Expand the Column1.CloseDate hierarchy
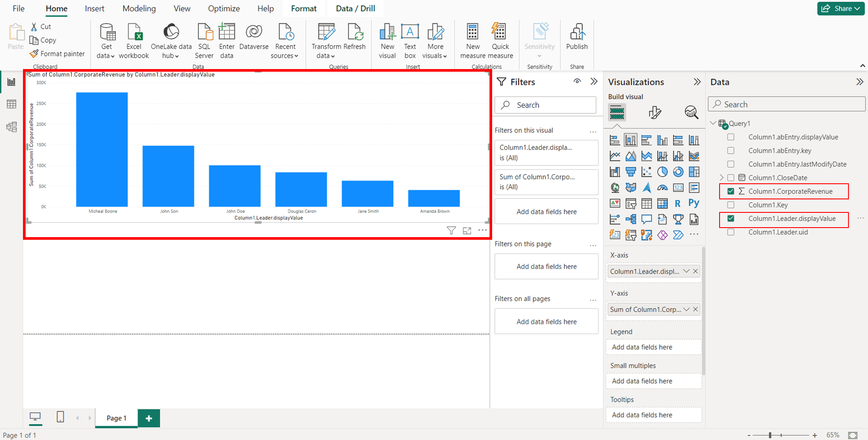 coord(721,178)
